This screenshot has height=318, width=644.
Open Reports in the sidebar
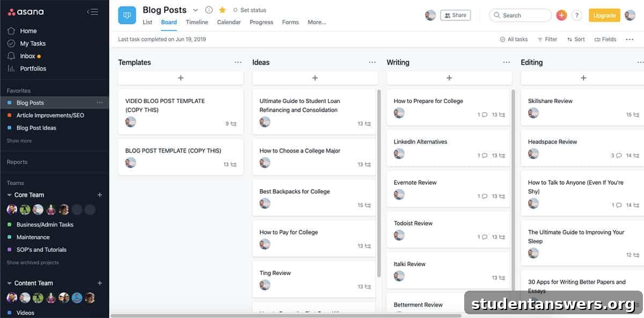[17, 162]
